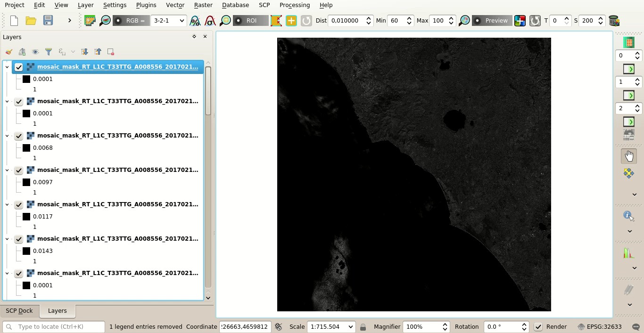644x333 pixels.
Task: Click the 0.0001 black color swatch
Action: tap(26, 79)
